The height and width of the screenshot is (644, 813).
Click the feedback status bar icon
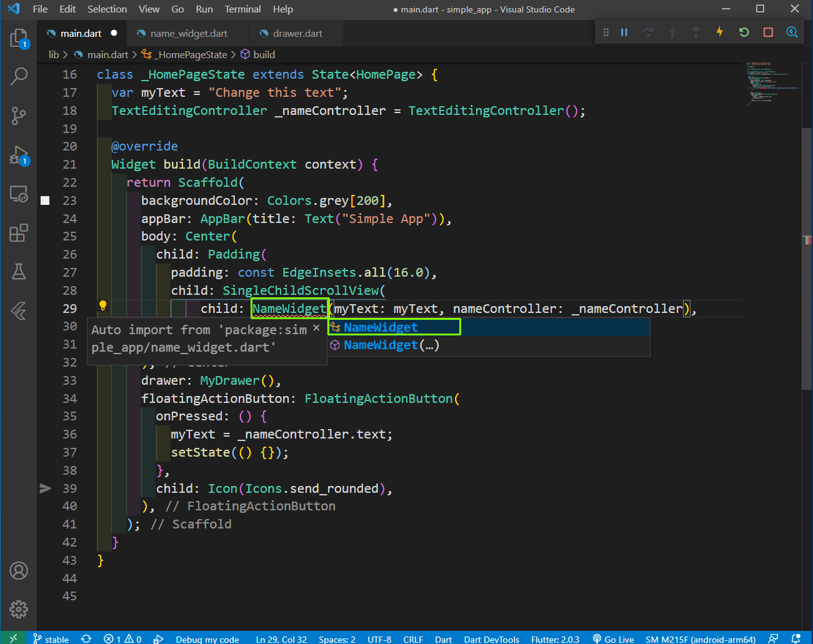pos(773,639)
